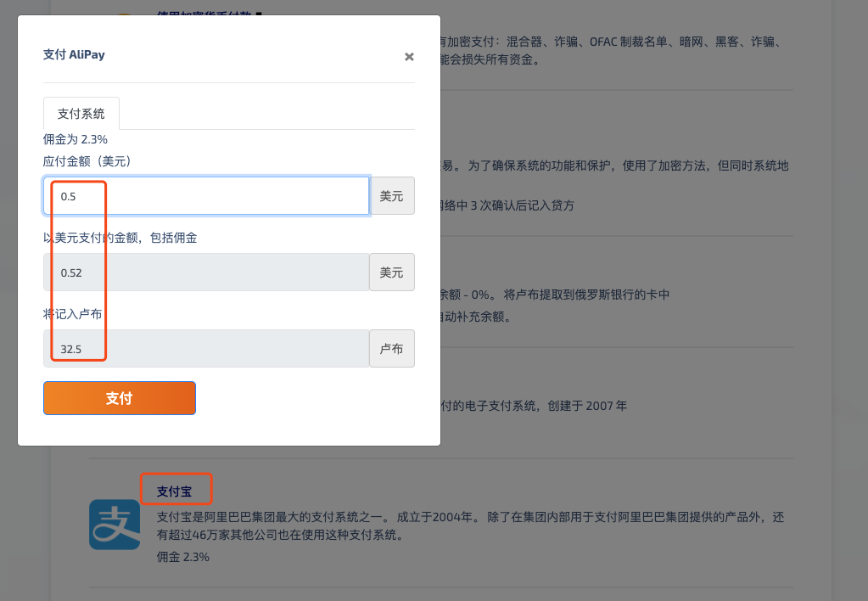This screenshot has height=601, width=868.
Task: Click the Alipay description paragraph about 阿里巴巴集团
Action: [x=471, y=525]
